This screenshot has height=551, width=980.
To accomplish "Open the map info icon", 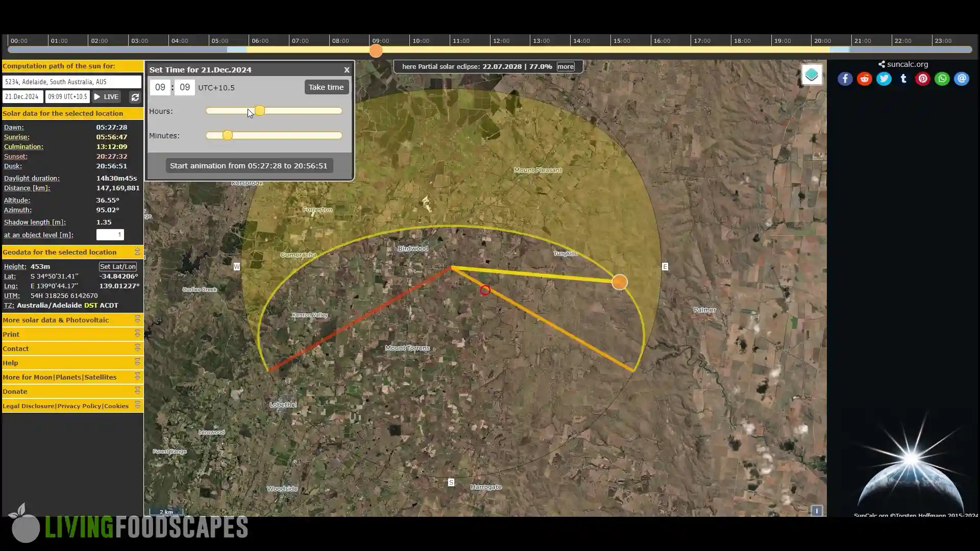I will point(816,511).
